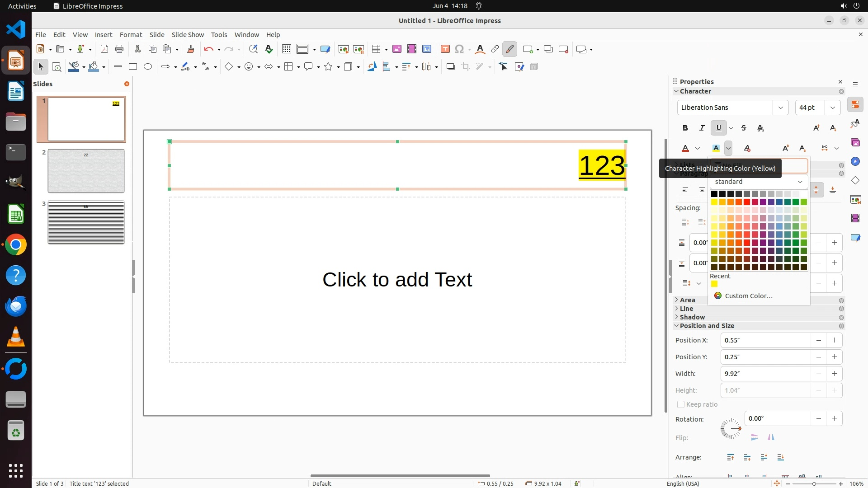Check the Keep ratio checkbox
This screenshot has height=488, width=868.
coord(681,404)
